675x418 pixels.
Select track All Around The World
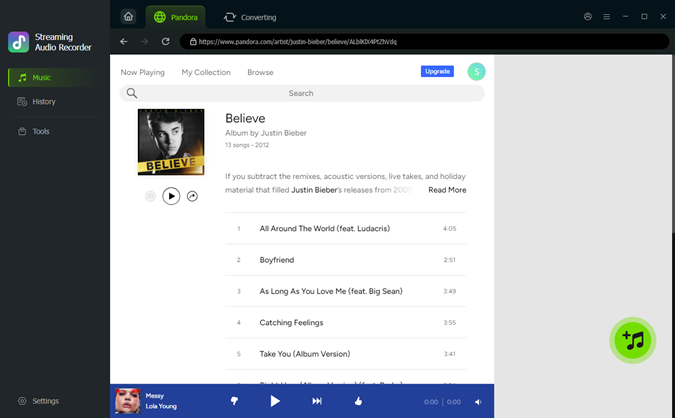[346, 229]
